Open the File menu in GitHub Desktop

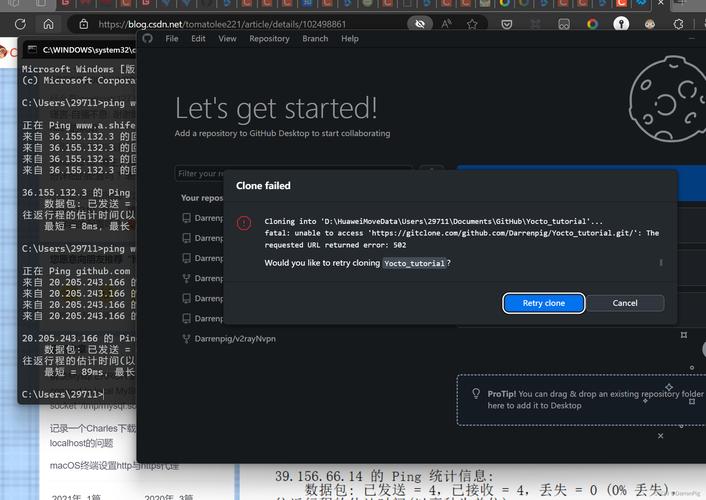click(x=172, y=39)
